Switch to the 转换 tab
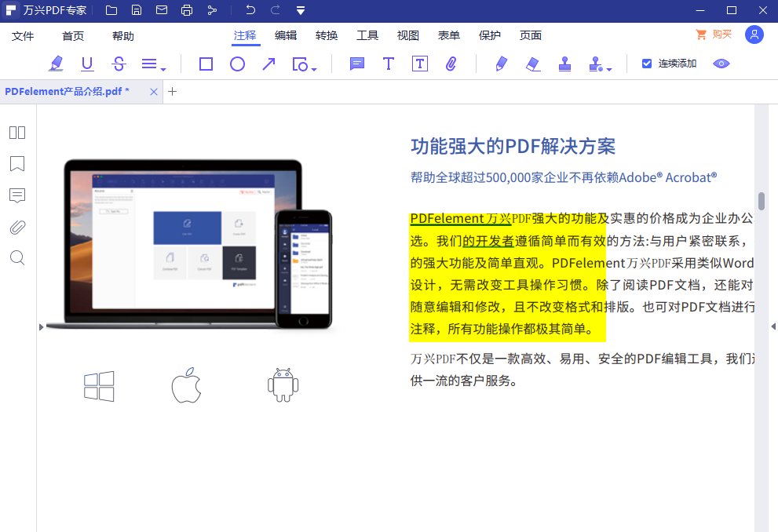This screenshot has width=778, height=532. pyautogui.click(x=327, y=35)
